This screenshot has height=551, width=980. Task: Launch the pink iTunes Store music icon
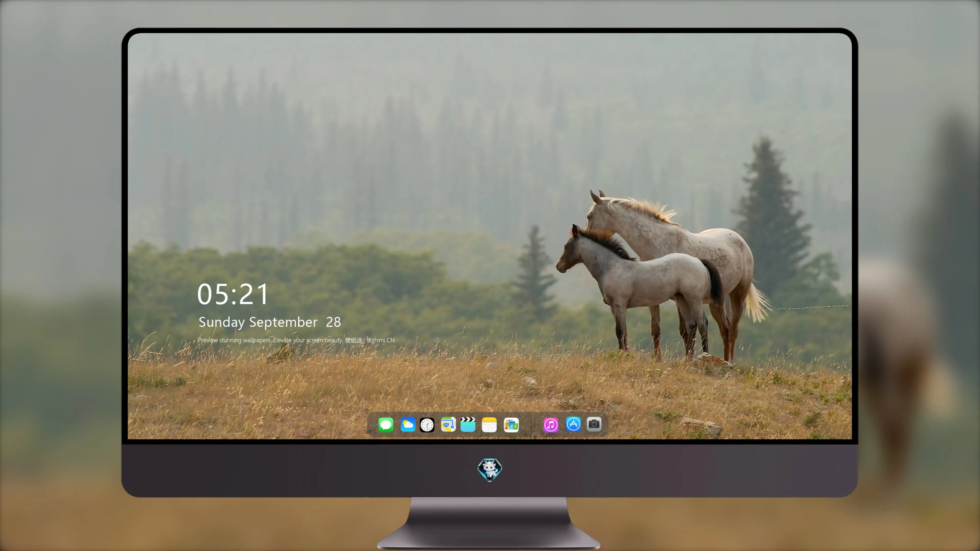(x=551, y=424)
